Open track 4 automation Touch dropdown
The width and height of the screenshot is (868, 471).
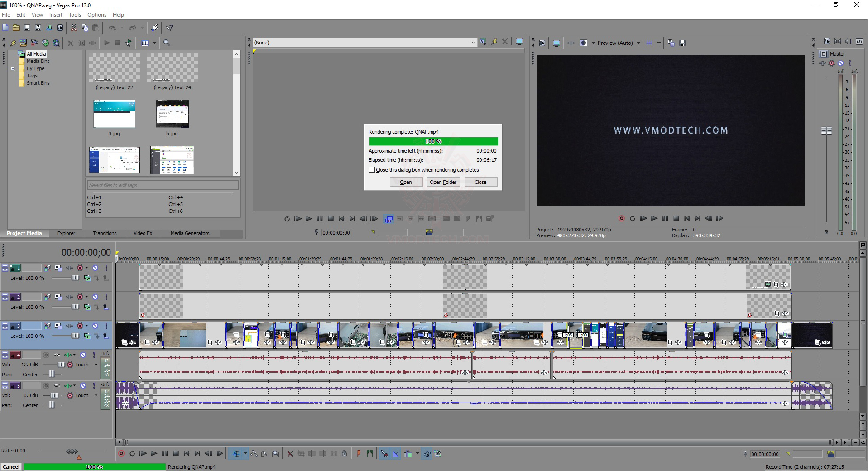[96, 365]
